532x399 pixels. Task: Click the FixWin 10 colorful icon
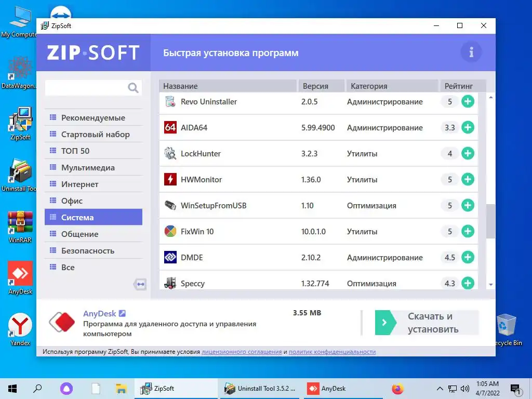click(170, 231)
